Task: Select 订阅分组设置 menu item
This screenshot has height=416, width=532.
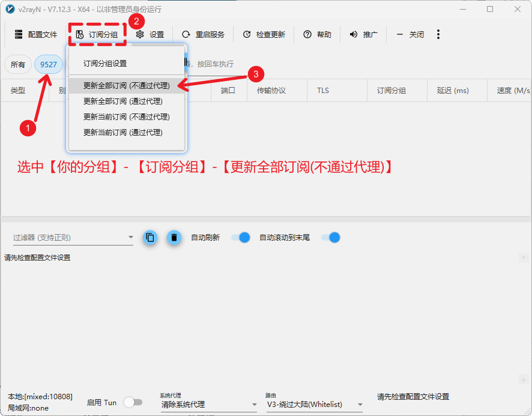Action: (127, 64)
